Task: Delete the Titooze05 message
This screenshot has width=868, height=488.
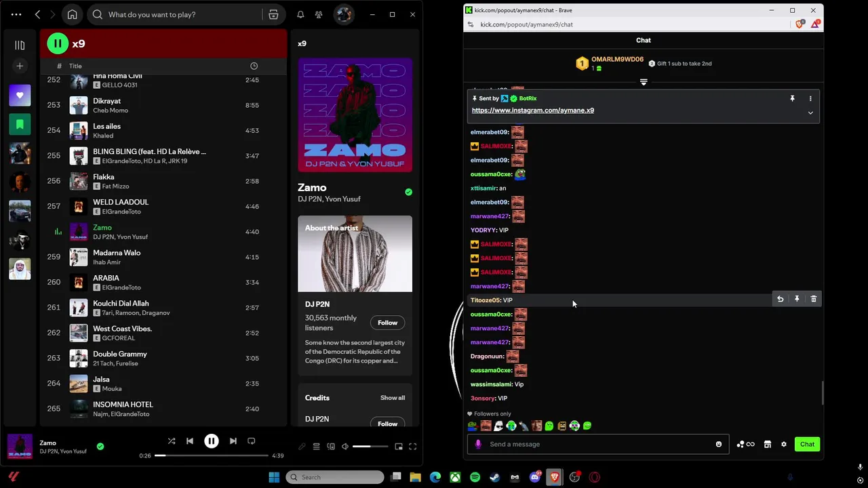Action: click(814, 299)
